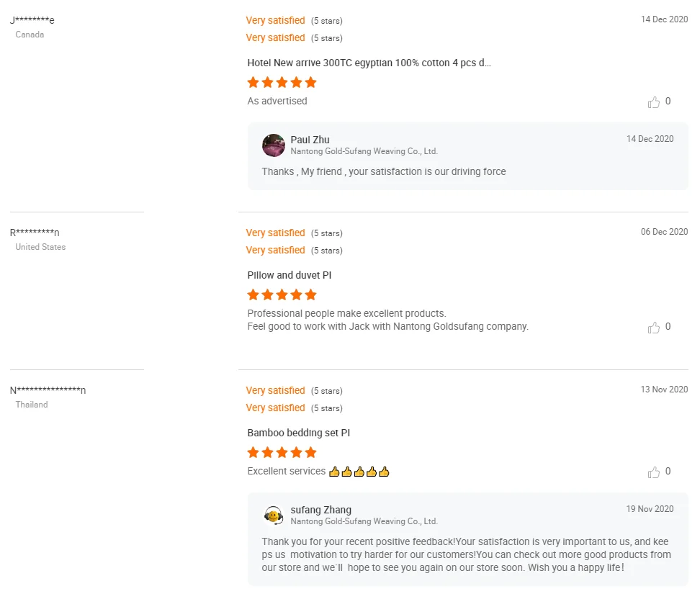
Task: Click the masked reviewer name from Thailand
Action: (x=48, y=390)
